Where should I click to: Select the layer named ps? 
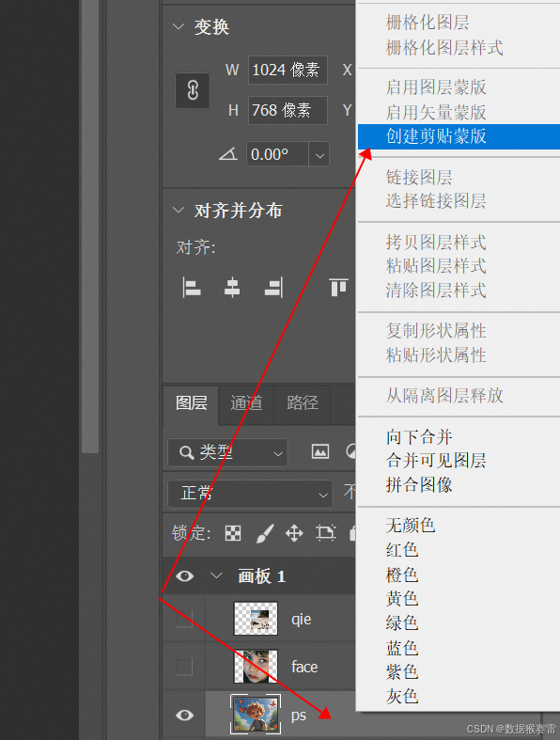(298, 716)
